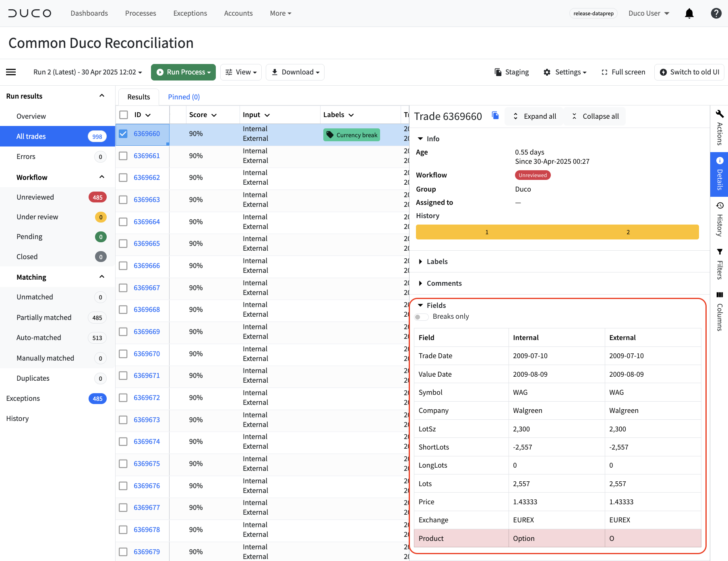Enter Full screen mode
Viewport: 728px width, 561px height.
(x=623, y=72)
